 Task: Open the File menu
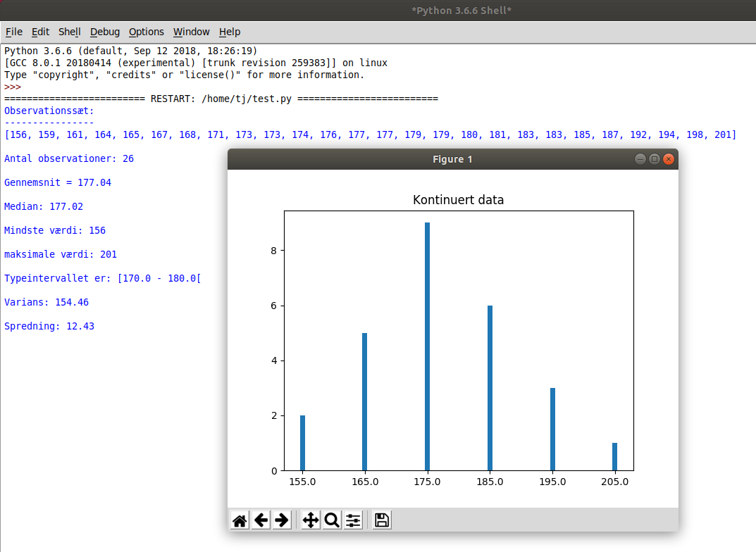(14, 32)
